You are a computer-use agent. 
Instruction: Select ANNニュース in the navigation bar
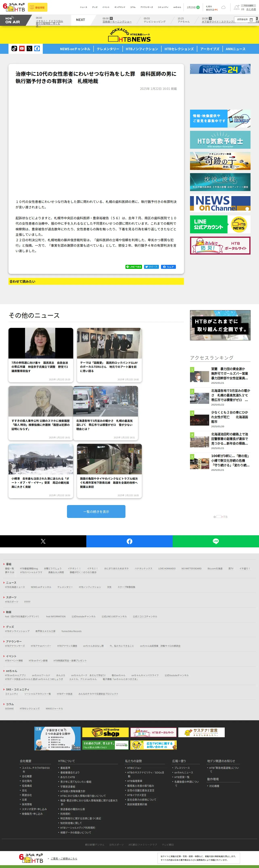pos(235,49)
